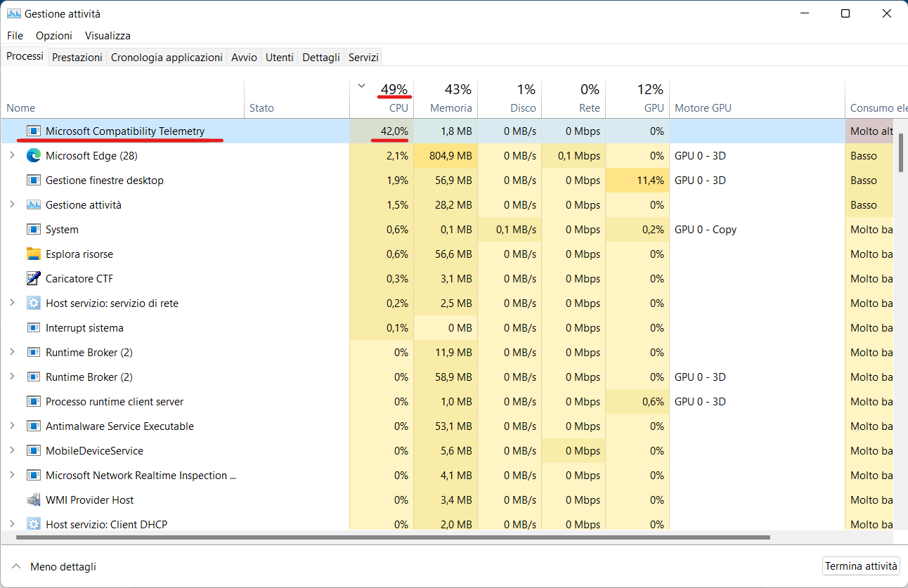
Task: Expand Antimalware Service Executable group
Action: click(x=12, y=426)
